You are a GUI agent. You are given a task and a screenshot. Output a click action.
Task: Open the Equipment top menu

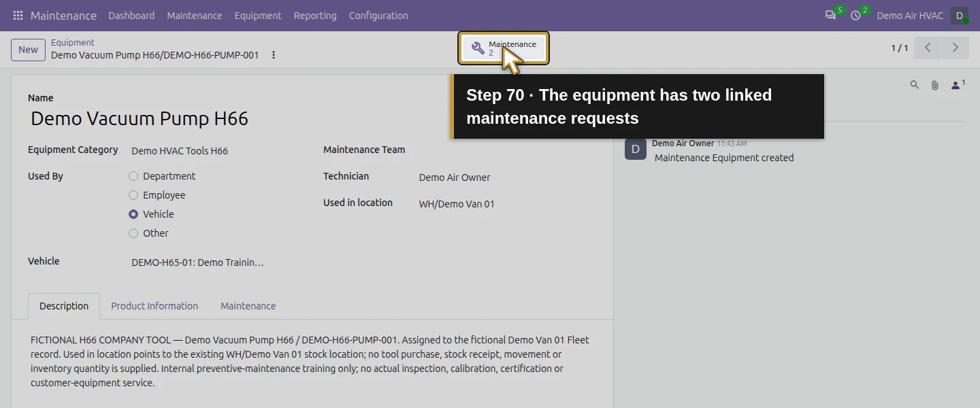pos(258,15)
